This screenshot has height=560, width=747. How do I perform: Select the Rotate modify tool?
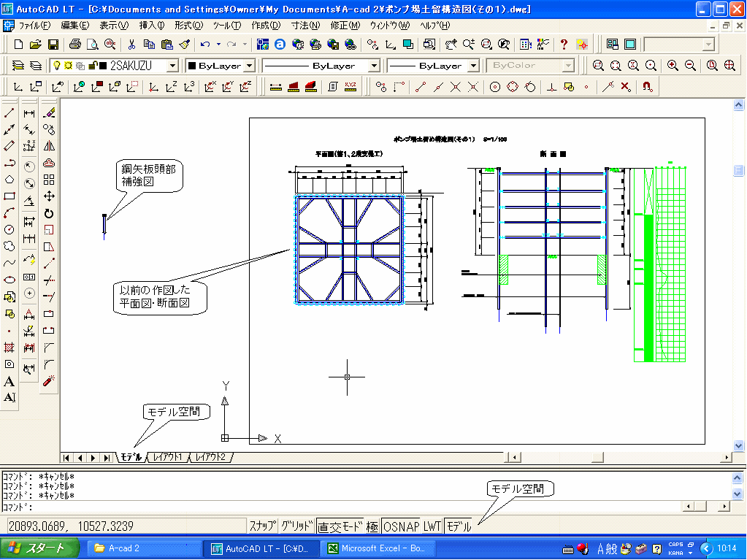49,213
